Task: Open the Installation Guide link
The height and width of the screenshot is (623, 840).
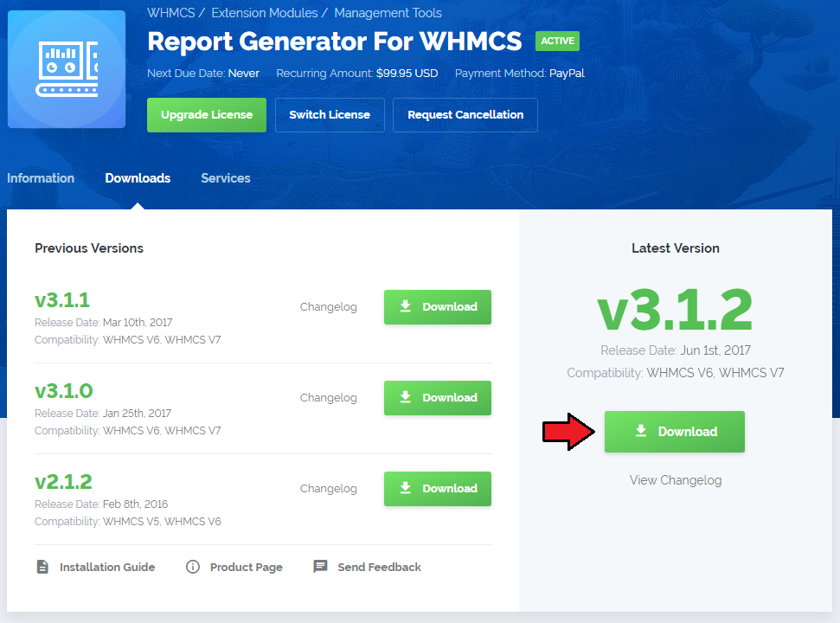Action: coord(107,568)
